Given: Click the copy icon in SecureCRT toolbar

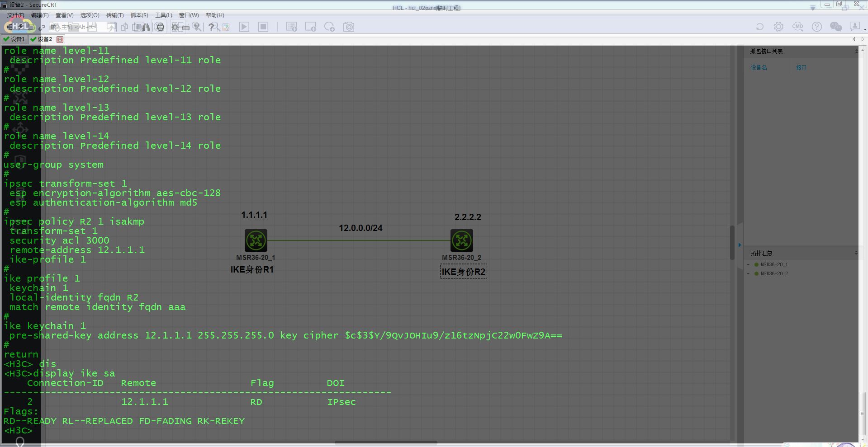Looking at the screenshot, I should pos(124,27).
